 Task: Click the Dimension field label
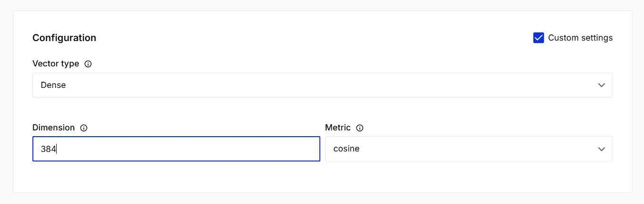pyautogui.click(x=53, y=128)
